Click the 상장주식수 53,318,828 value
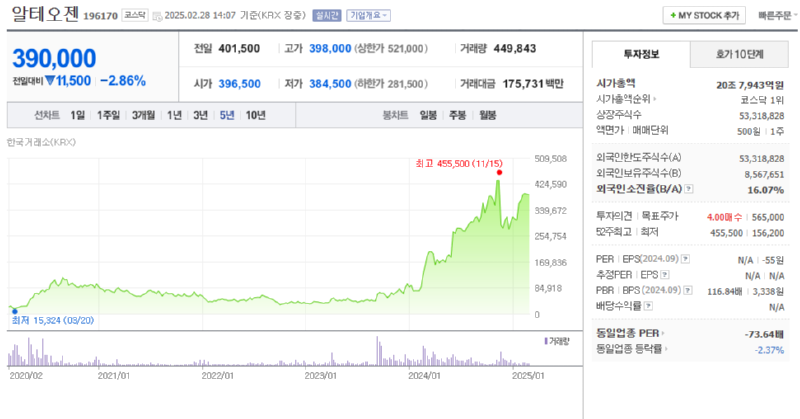Screen dimensions: 800x419 point(762,116)
